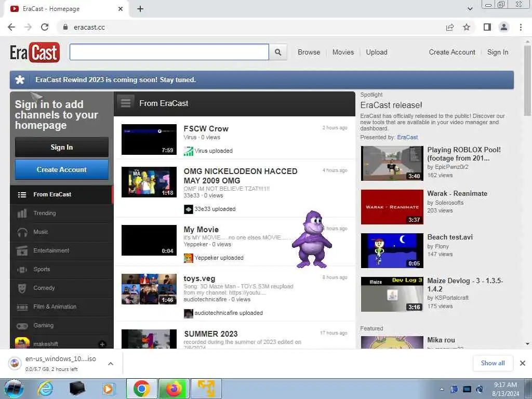Open the Trending category
The image size is (532, 399).
coord(61,213)
